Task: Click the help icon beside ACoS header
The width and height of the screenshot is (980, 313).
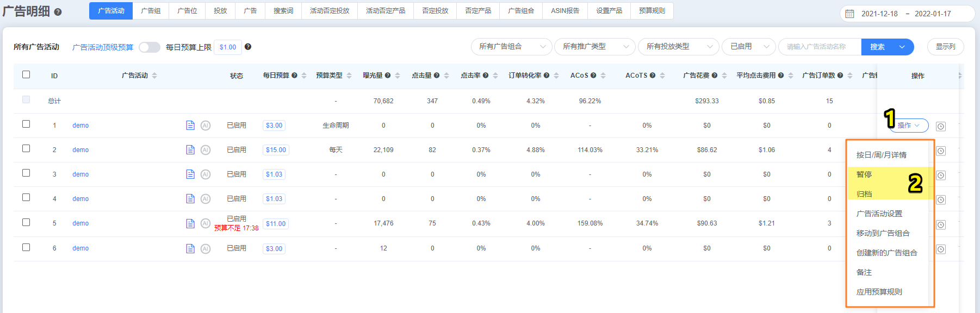Action: tap(593, 76)
